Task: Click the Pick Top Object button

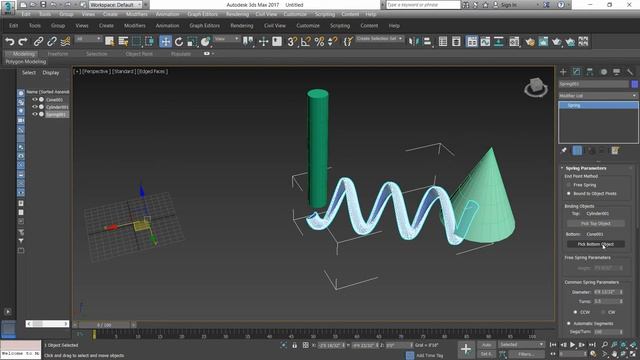Action: pyautogui.click(x=596, y=223)
